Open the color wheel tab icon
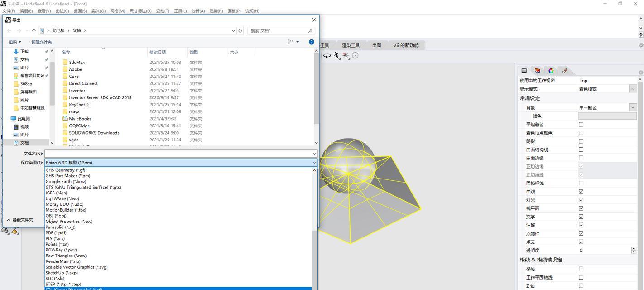The height and width of the screenshot is (290, 644). pyautogui.click(x=551, y=71)
